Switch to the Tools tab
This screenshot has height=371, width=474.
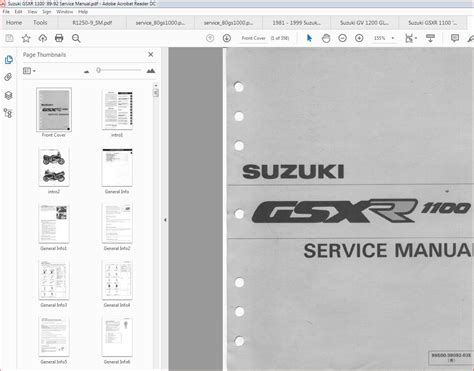(x=40, y=23)
